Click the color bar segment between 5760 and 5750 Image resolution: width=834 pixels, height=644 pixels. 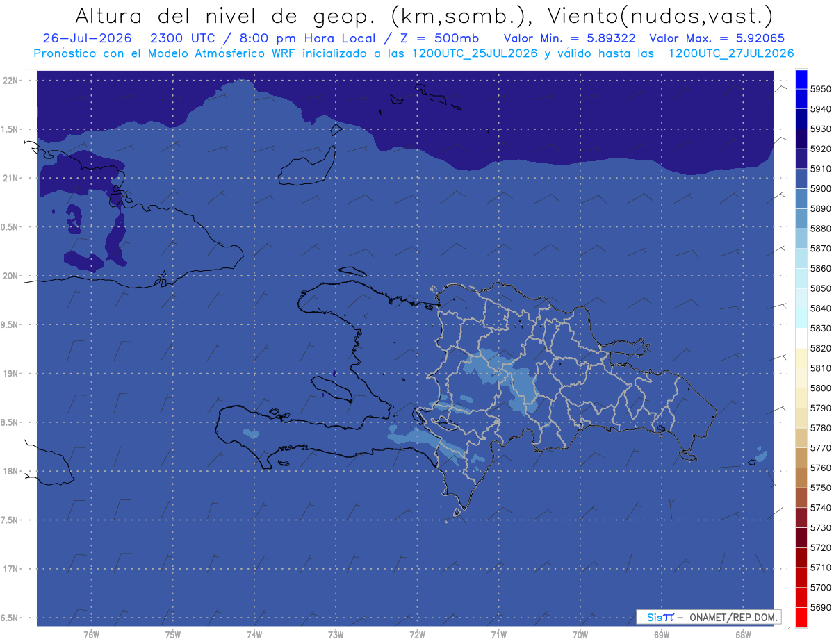tap(801, 477)
